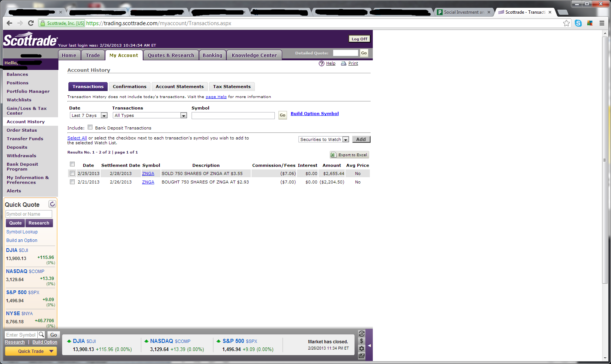This screenshot has width=611, height=364.
Task: Switch to the Tax Statements tab
Action: pos(232,87)
